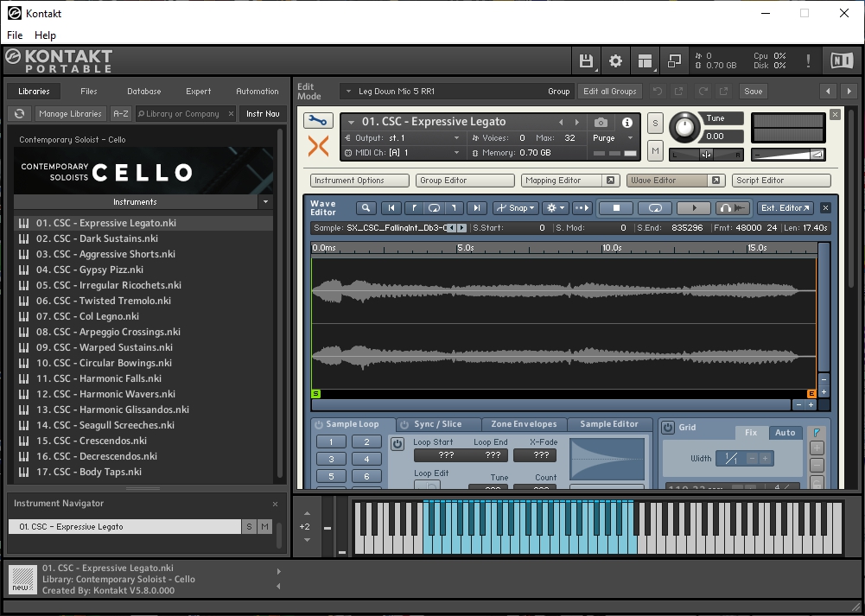Open the Zone Envelopes tab
This screenshot has width=865, height=616.
(x=524, y=424)
